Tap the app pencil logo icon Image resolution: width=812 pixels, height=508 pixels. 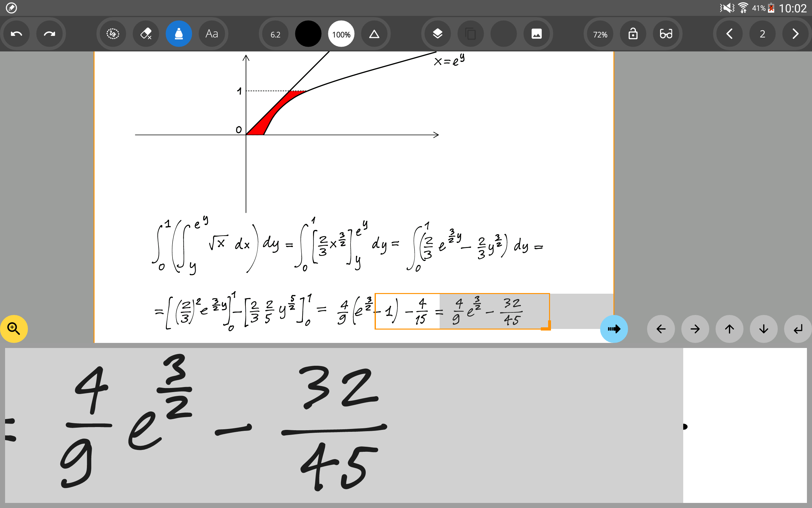(x=11, y=8)
